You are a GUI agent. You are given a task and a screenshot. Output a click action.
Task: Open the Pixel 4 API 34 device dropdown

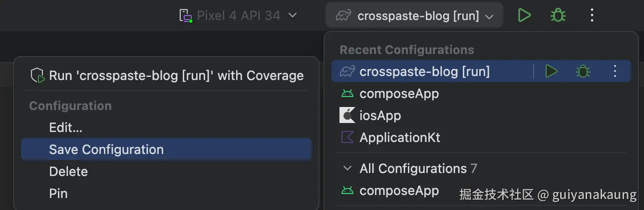click(238, 15)
